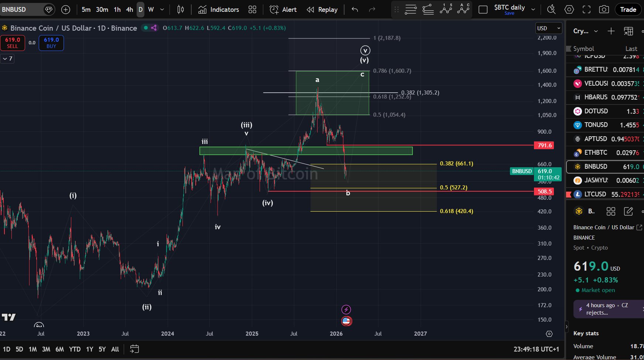
Task: Expand the Crypto watchlist name dropdown
Action: [x=585, y=31]
